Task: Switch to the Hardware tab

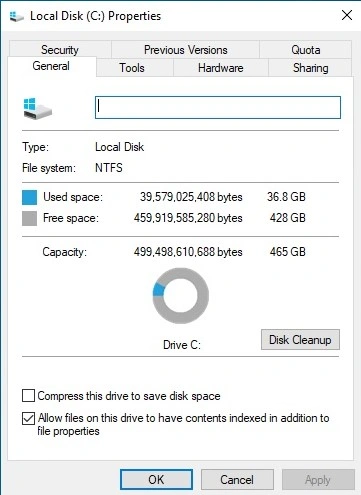Action: pyautogui.click(x=221, y=68)
